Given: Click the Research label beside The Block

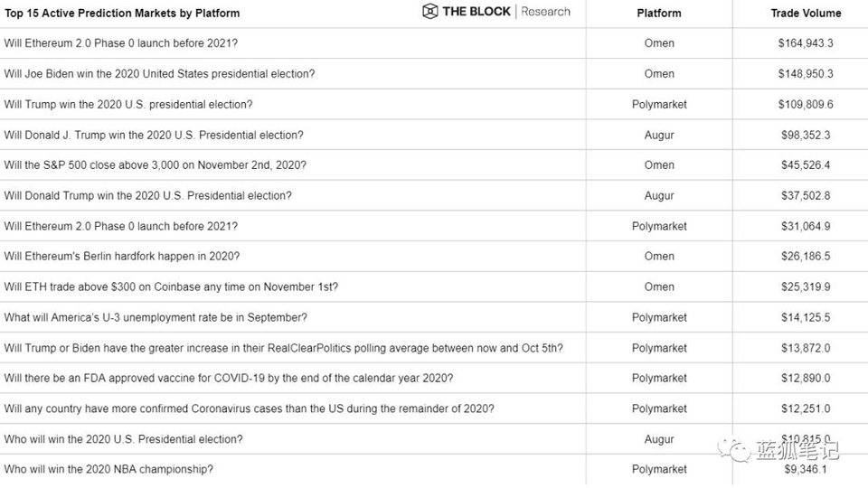Looking at the screenshot, I should coord(545,12).
